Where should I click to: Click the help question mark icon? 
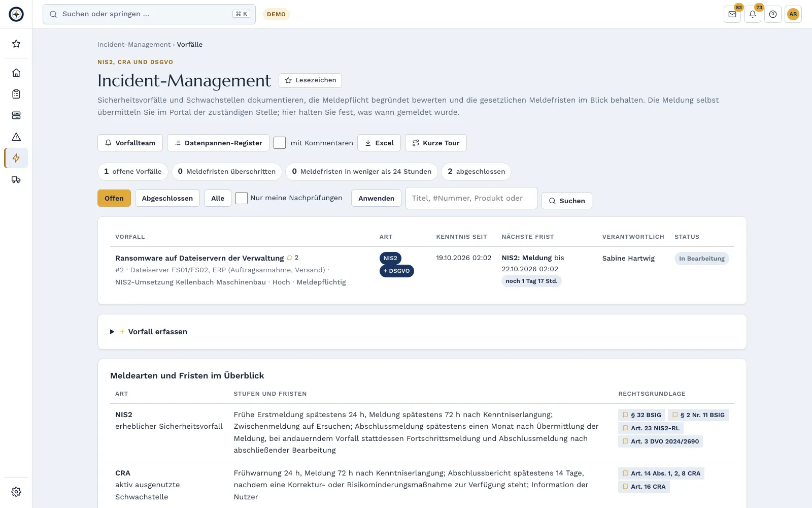point(773,14)
